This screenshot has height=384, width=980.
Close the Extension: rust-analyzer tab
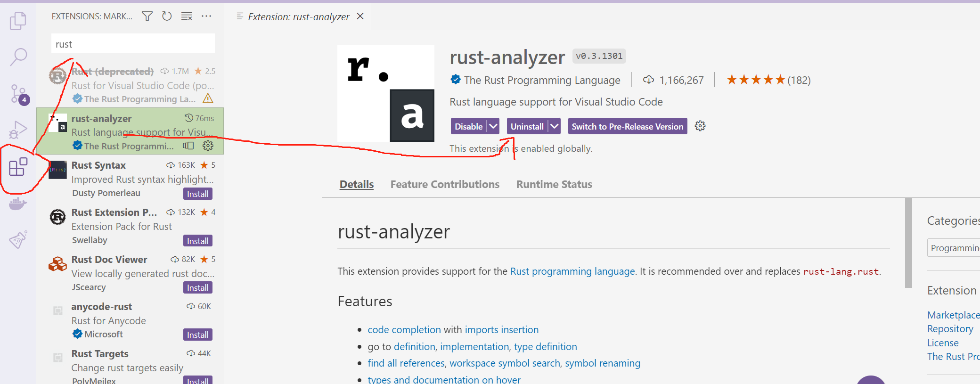pyautogui.click(x=360, y=16)
